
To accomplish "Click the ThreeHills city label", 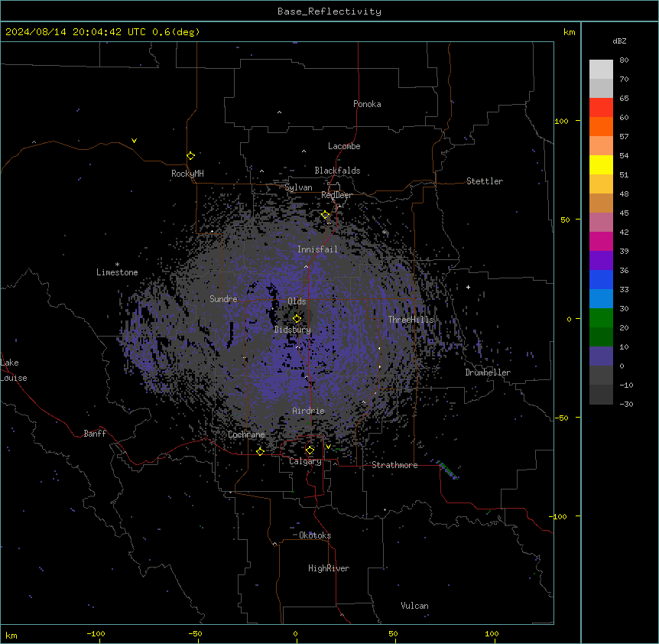I will pyautogui.click(x=411, y=320).
